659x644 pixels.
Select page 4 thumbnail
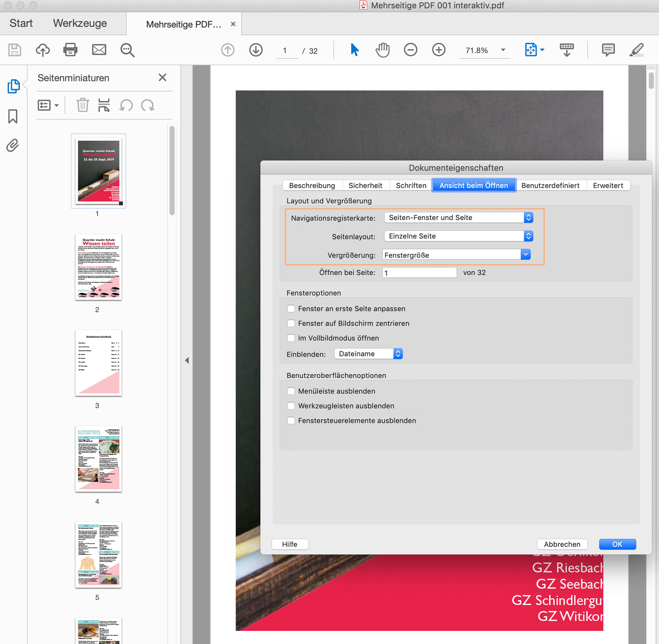[99, 459]
